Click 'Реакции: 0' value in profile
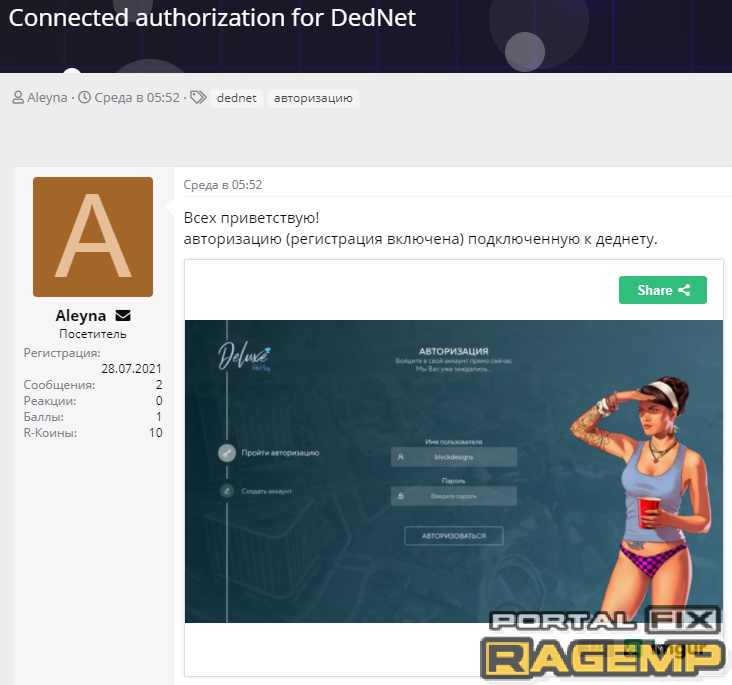The width and height of the screenshot is (732, 685). pyautogui.click(x=159, y=401)
